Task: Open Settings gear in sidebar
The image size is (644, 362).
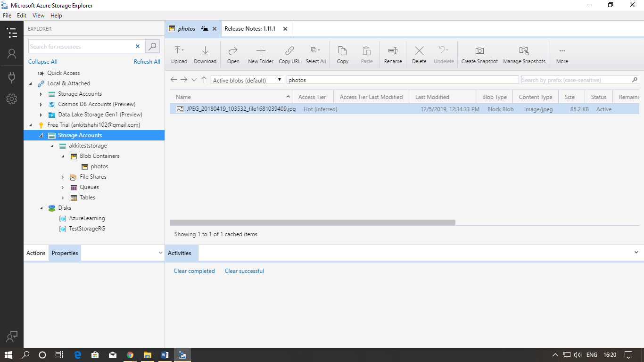Action: pyautogui.click(x=12, y=99)
